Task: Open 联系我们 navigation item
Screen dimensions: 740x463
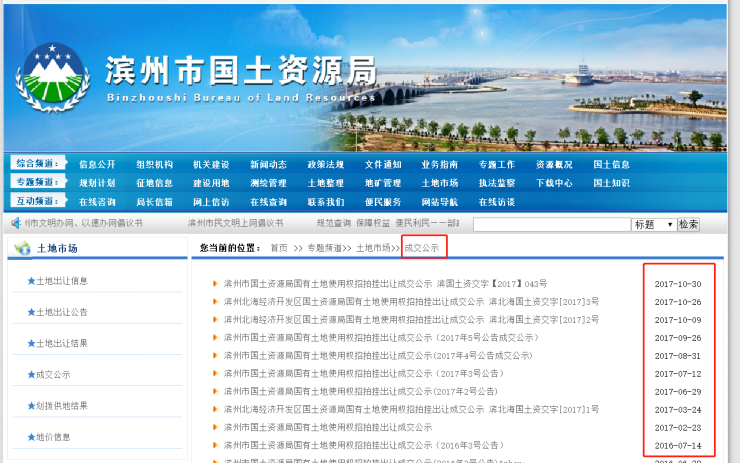Action: tap(326, 202)
